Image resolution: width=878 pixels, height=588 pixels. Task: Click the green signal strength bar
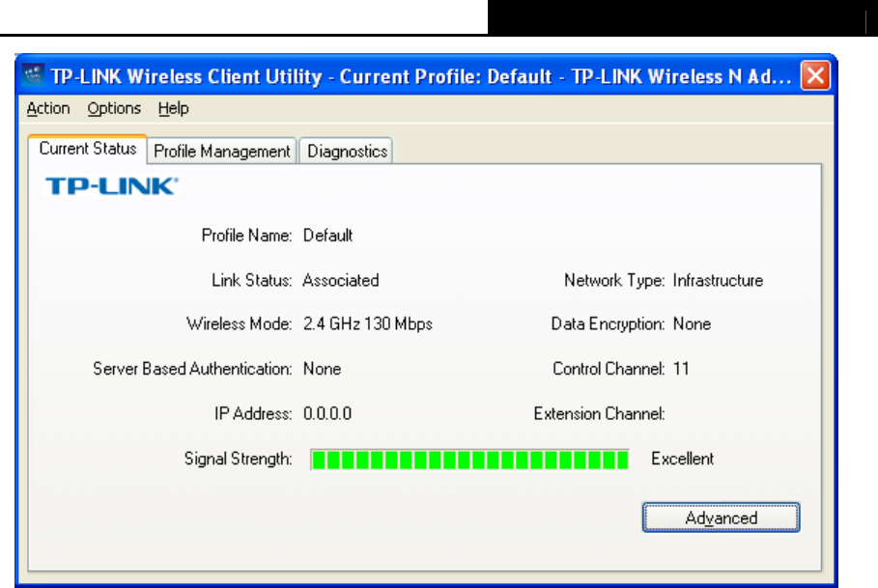469,460
